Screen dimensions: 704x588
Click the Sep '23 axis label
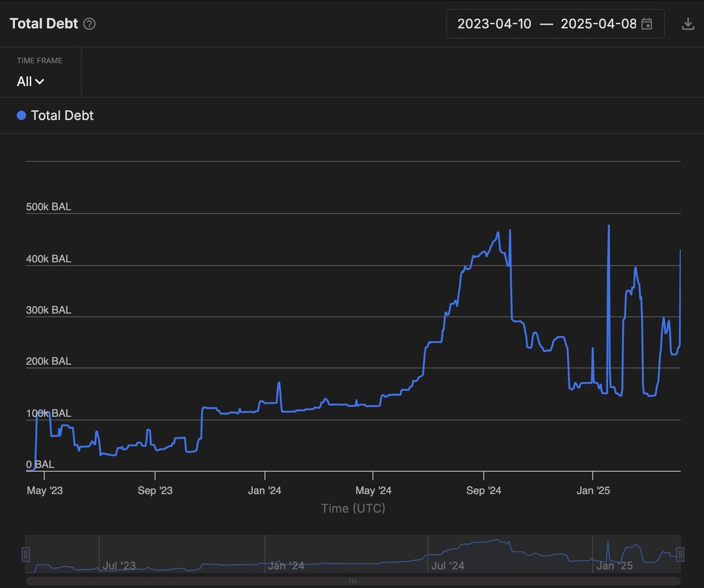155,491
